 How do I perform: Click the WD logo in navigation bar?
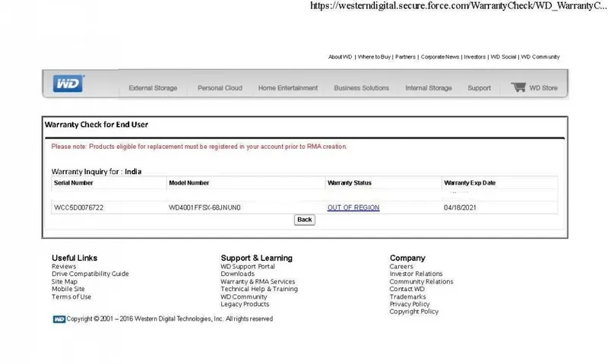[x=67, y=84]
